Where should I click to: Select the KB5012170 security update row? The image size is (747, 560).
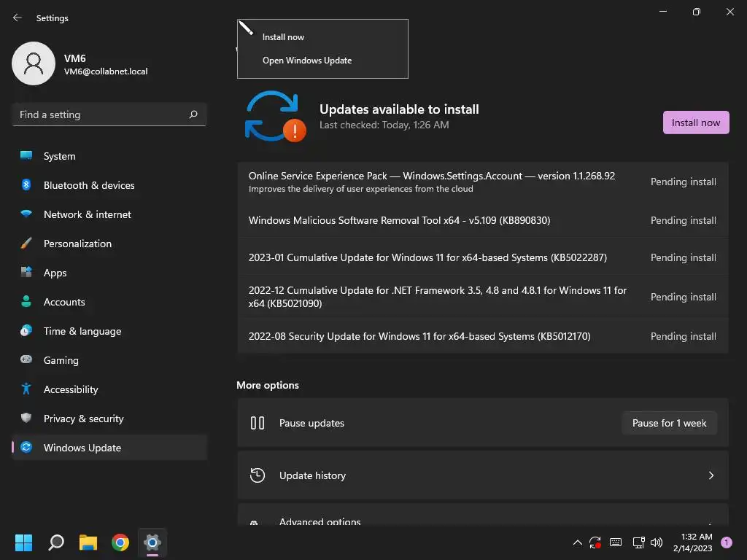[x=483, y=336]
